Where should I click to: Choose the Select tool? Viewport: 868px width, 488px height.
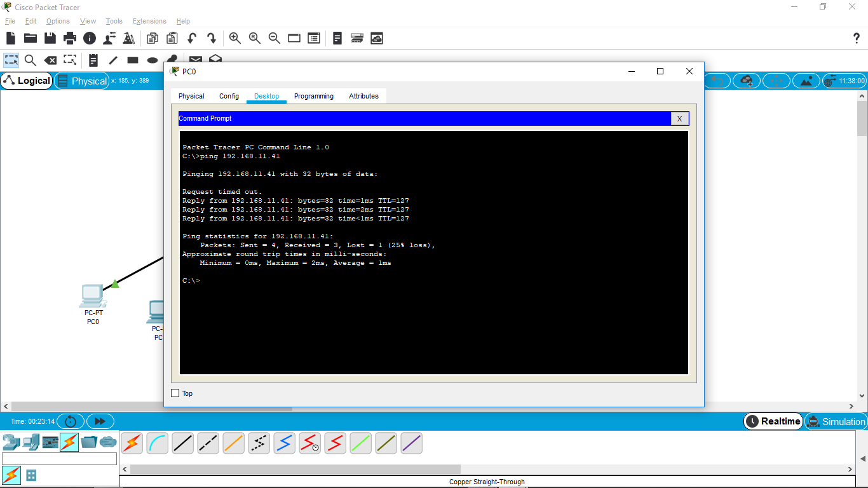coord(11,60)
